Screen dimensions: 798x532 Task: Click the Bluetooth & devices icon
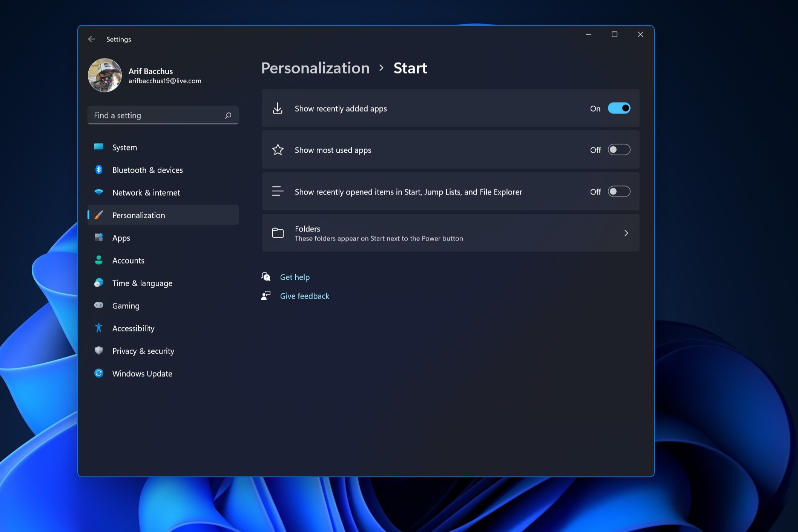point(98,169)
